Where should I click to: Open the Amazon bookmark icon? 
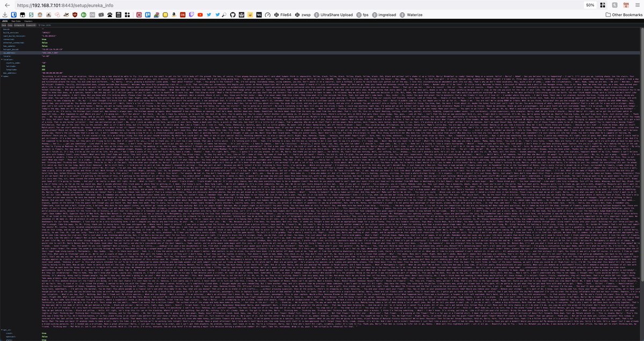point(174,15)
